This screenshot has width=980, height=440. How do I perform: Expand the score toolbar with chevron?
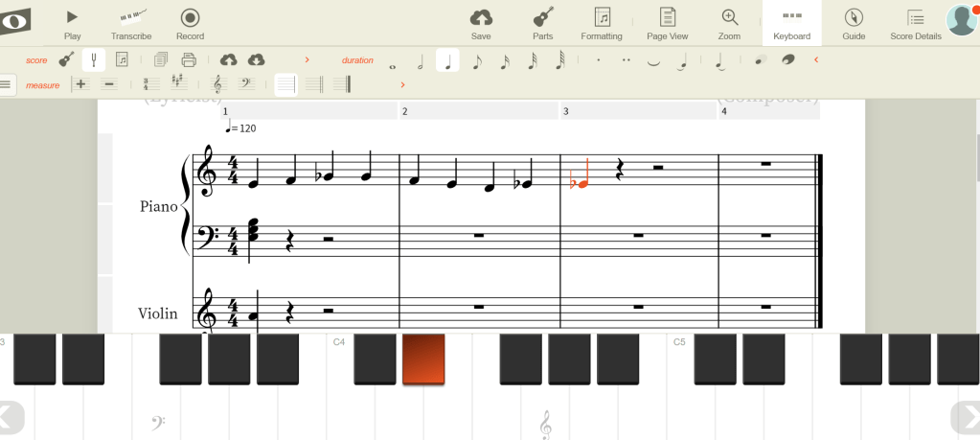tap(307, 60)
